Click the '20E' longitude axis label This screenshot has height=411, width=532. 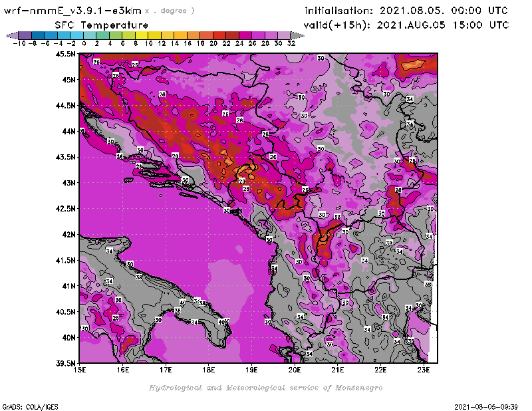295,370
